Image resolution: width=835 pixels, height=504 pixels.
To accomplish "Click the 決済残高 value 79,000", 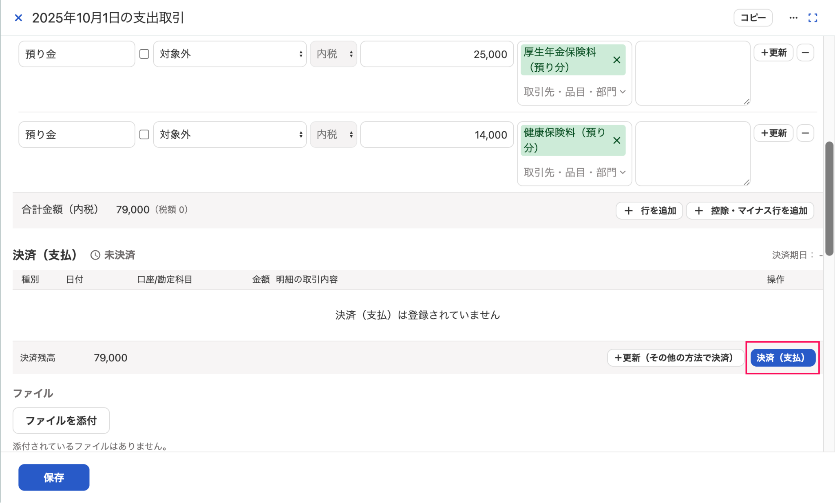I will click(110, 358).
